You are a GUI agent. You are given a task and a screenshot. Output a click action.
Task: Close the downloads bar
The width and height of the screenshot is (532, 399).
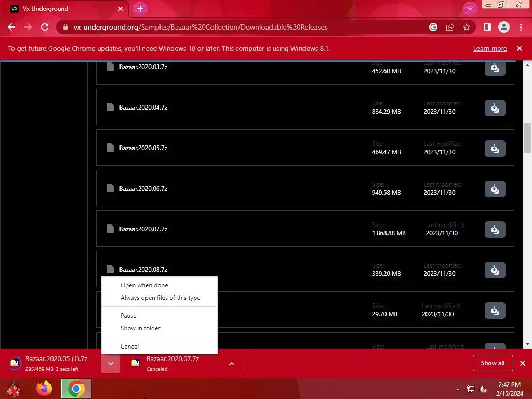click(523, 363)
